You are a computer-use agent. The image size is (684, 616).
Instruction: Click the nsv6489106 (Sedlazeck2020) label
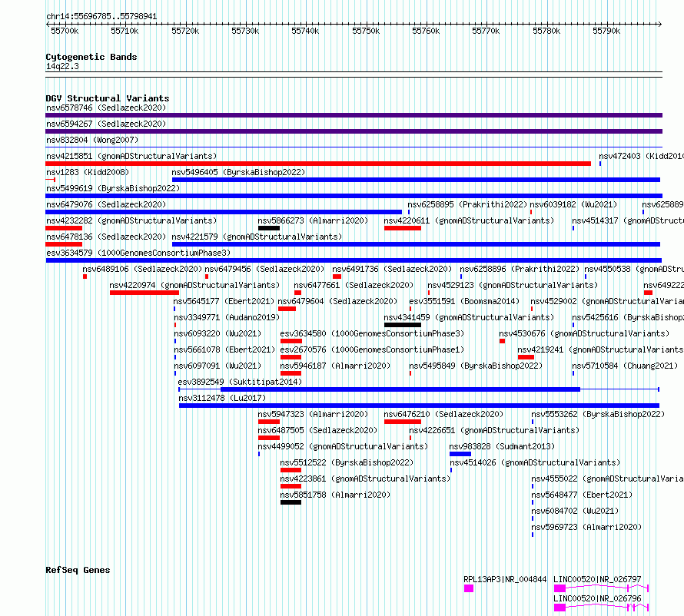tap(142, 269)
